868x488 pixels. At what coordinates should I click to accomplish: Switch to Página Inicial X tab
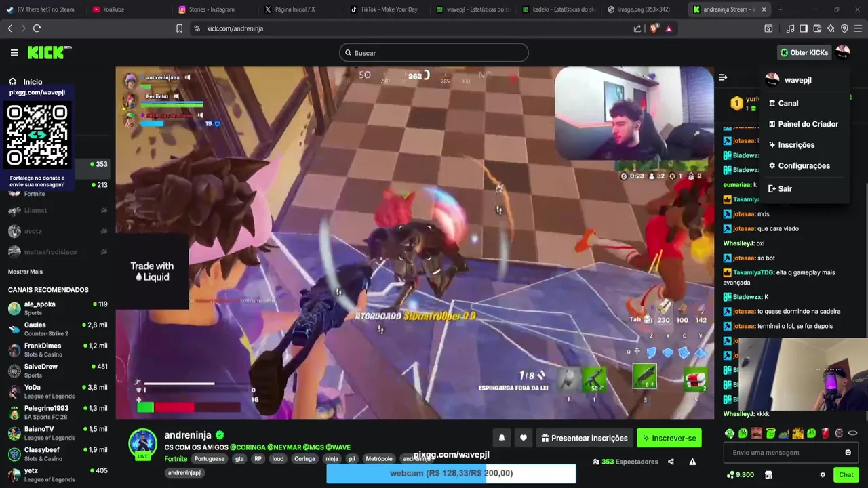pos(298,9)
